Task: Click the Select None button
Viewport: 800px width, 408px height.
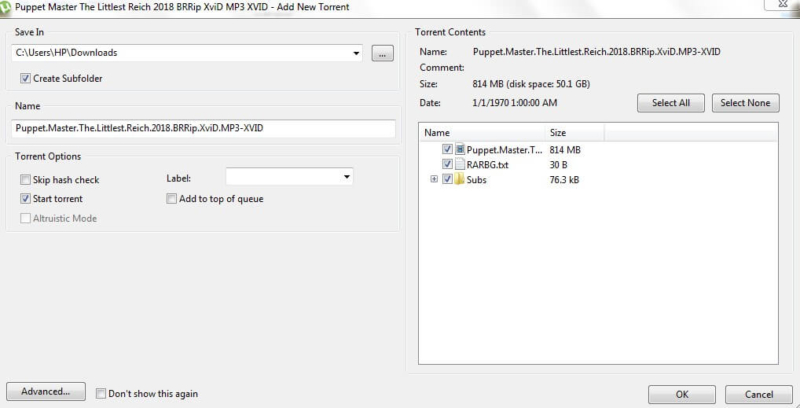Action: (745, 103)
